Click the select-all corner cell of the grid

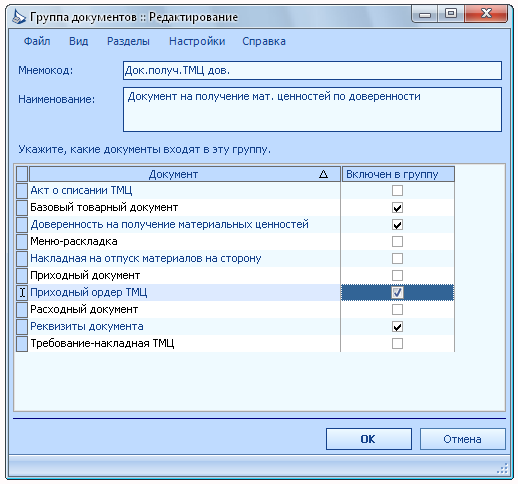[22, 174]
